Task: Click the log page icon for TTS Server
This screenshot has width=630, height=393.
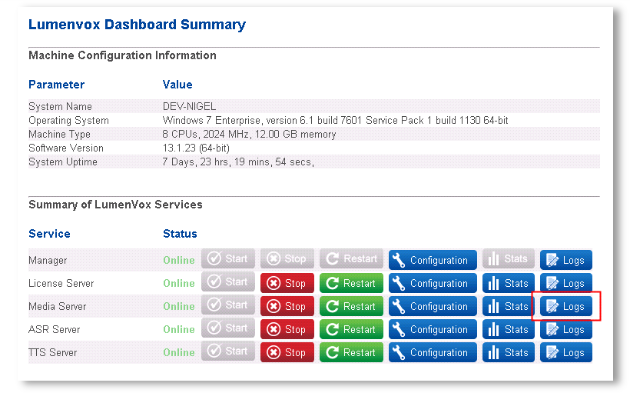Action: (x=552, y=352)
